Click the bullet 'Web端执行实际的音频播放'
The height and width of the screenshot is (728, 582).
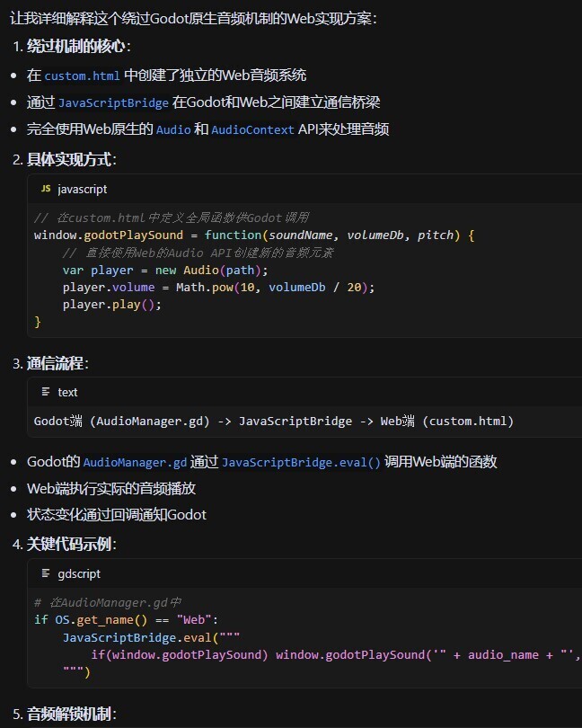[x=111, y=488]
